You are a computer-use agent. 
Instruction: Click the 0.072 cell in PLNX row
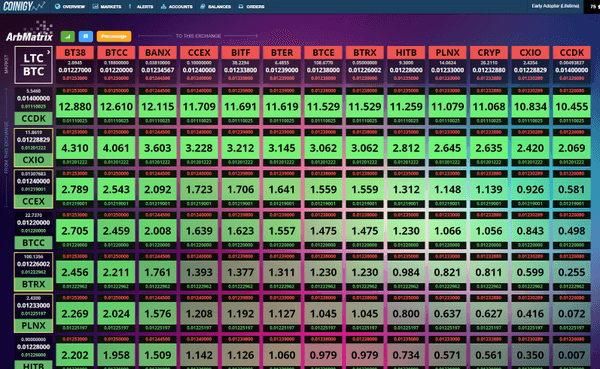572,313
